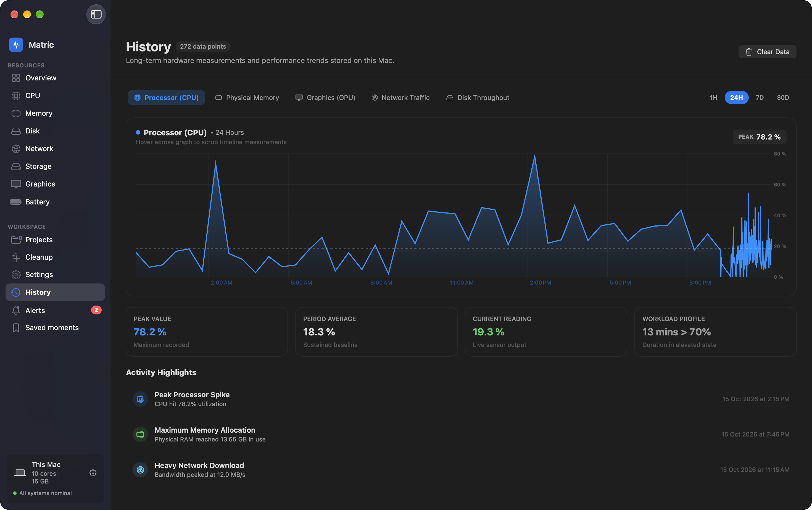Image resolution: width=812 pixels, height=510 pixels.
Task: Select Storage in the sidebar
Action: [55, 166]
